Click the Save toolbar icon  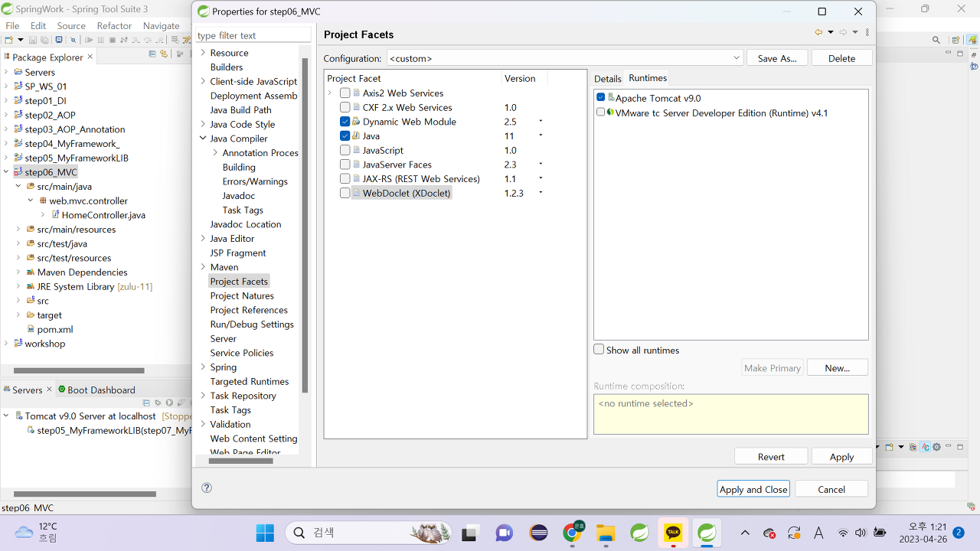click(x=33, y=40)
